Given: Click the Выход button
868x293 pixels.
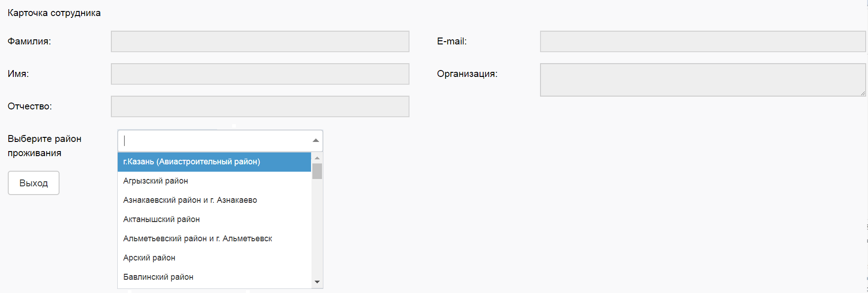Looking at the screenshot, I should [x=33, y=183].
